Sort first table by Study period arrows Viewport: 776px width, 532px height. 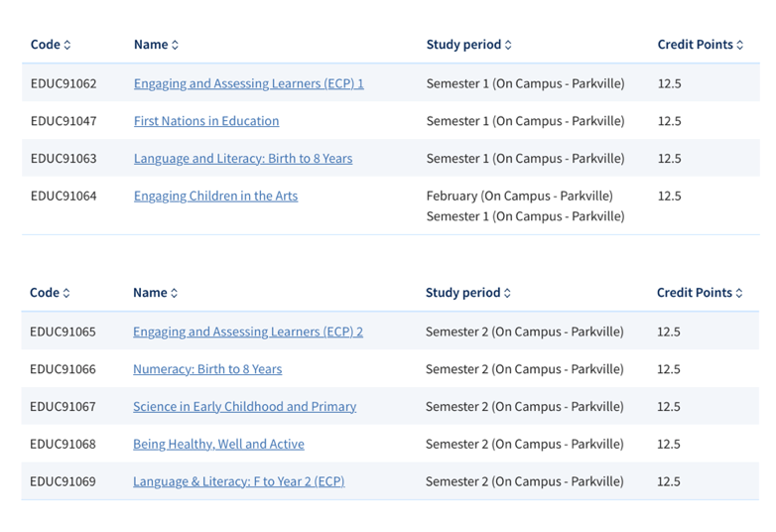tap(508, 45)
